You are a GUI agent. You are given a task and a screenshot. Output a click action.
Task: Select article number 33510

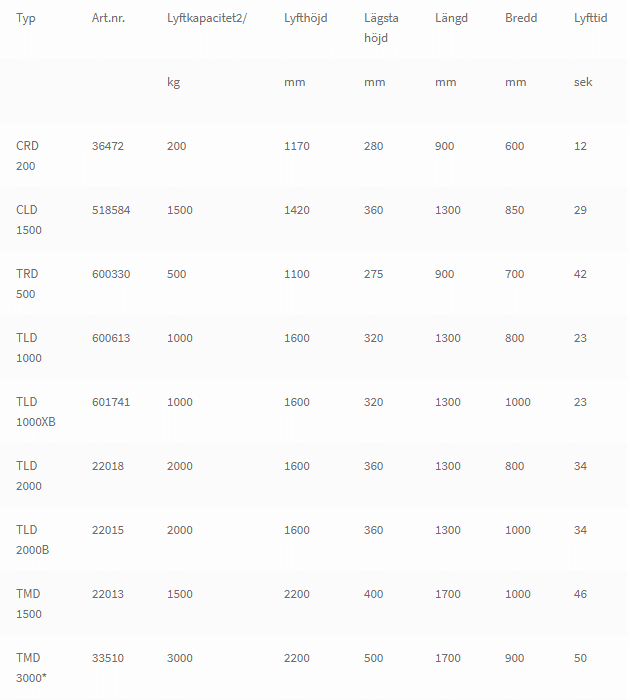(x=108, y=658)
